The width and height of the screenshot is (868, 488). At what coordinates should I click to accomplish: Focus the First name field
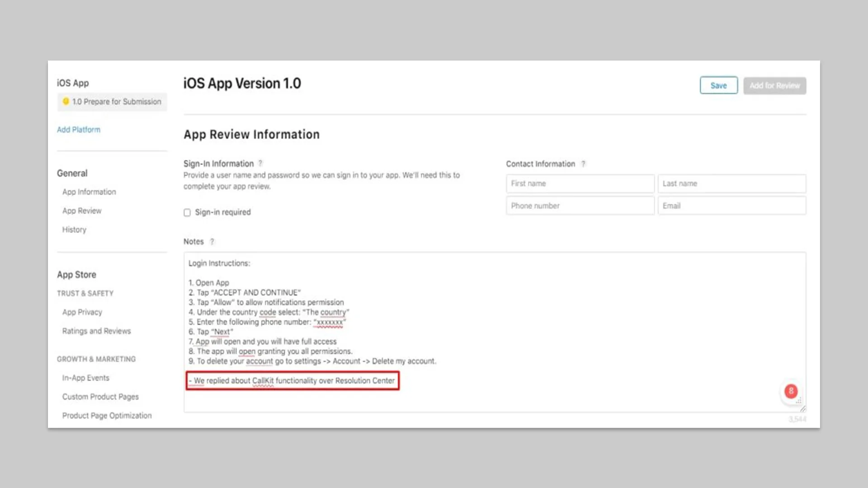[580, 183]
